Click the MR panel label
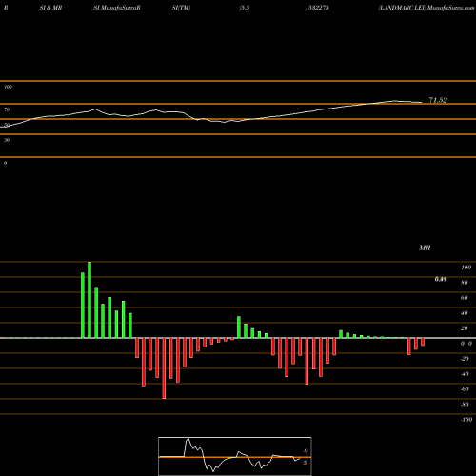This screenshot has height=476, width=476. pos(425,248)
